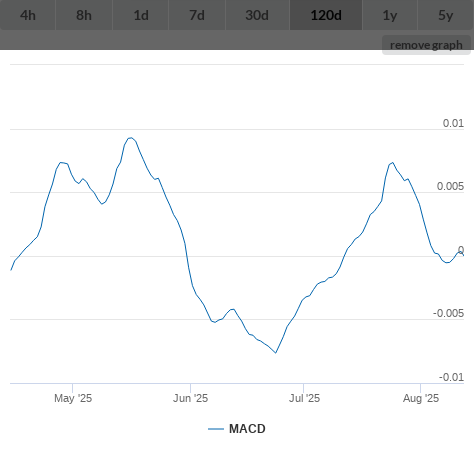Click the Jun '25 axis label

tap(190, 398)
